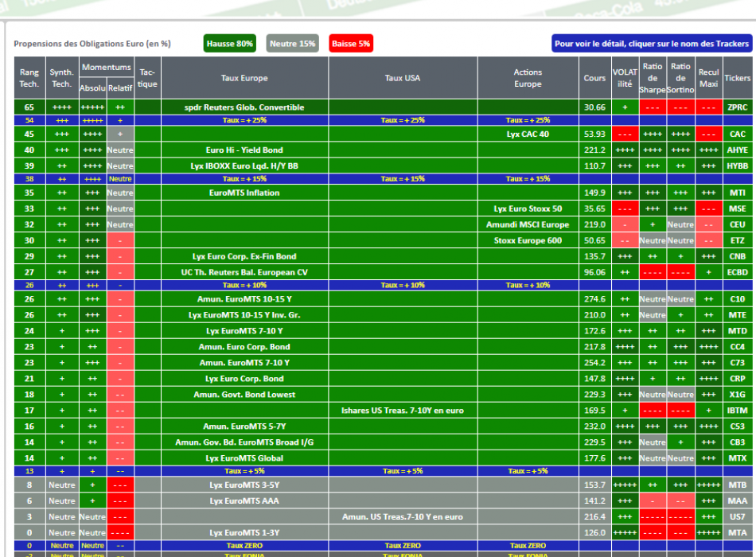
Task: Open Lyx EuroMTS 1-3Y tracker
Action: pyautogui.click(x=244, y=533)
